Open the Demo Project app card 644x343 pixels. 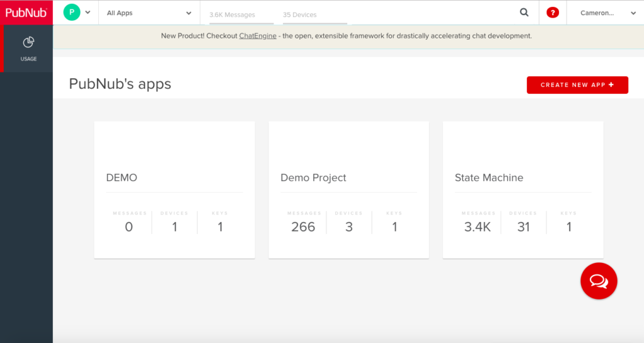click(x=348, y=178)
